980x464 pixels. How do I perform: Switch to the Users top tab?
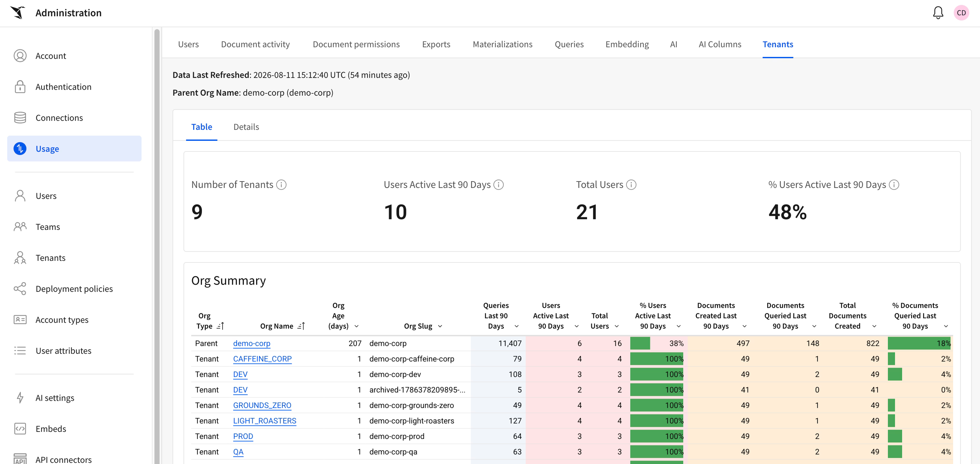[188, 44]
